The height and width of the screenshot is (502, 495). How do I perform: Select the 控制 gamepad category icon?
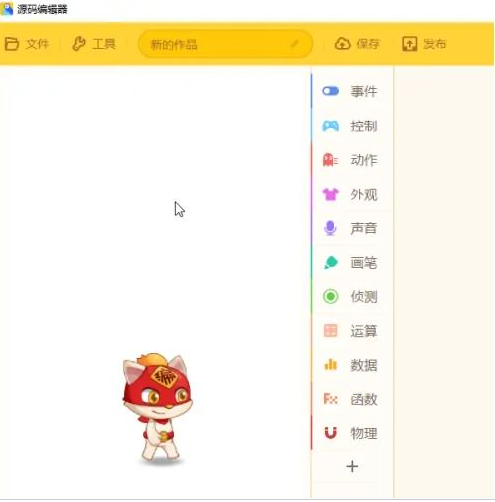click(330, 126)
